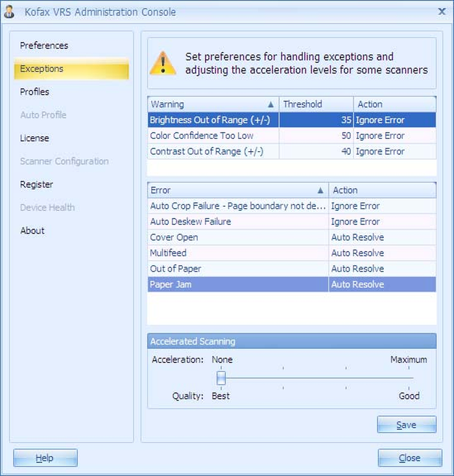454x476 pixels.
Task: Select the greyed Auto Profile item
Action: click(43, 115)
